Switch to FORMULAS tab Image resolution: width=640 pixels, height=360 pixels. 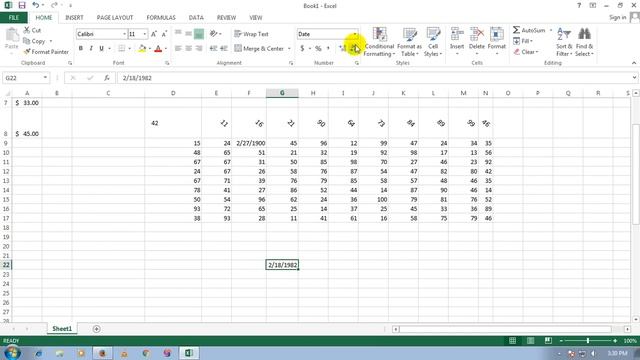[x=161, y=18]
